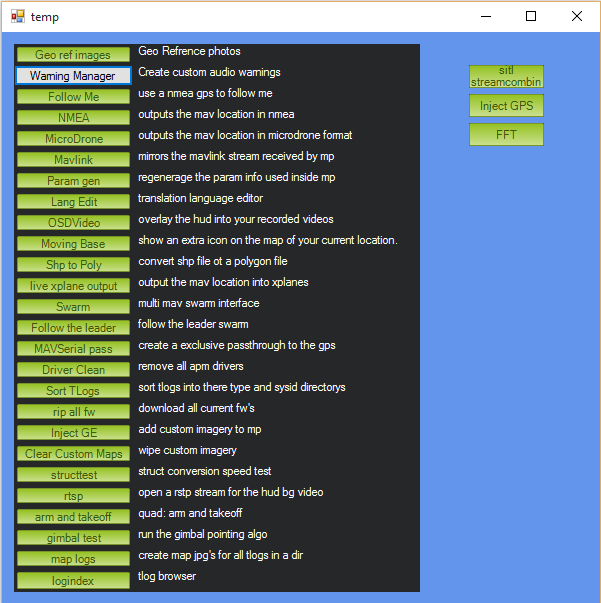Screen dimensions: 601x603
Task: Open the OSDVideo overlay tool
Action: 73,223
